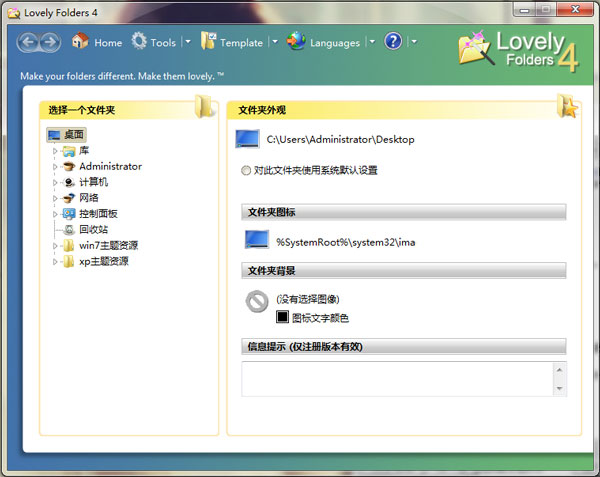Image resolution: width=600 pixels, height=477 pixels.
Task: Click the folder icon on the 选择一个文件夹 header
Action: click(204, 106)
